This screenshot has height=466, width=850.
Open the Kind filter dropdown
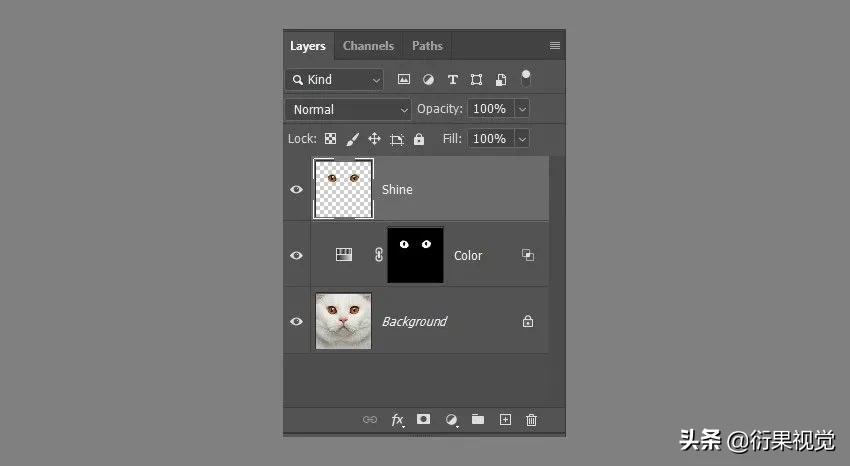tap(335, 79)
